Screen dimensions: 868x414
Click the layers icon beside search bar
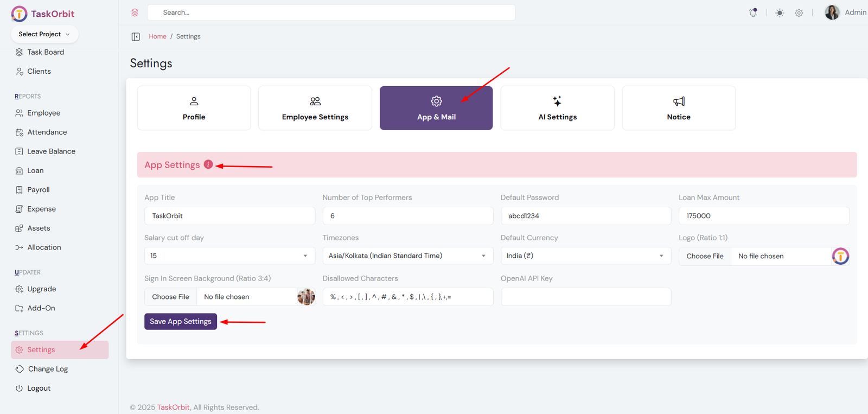(x=135, y=12)
